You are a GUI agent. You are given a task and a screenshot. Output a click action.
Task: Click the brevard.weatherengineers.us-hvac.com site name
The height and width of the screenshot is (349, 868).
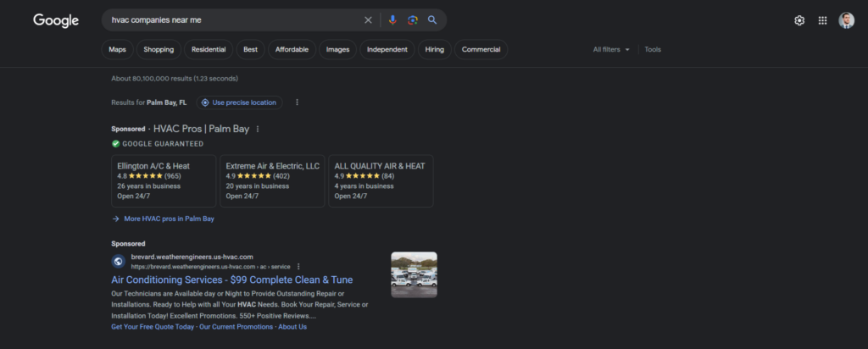pos(192,257)
